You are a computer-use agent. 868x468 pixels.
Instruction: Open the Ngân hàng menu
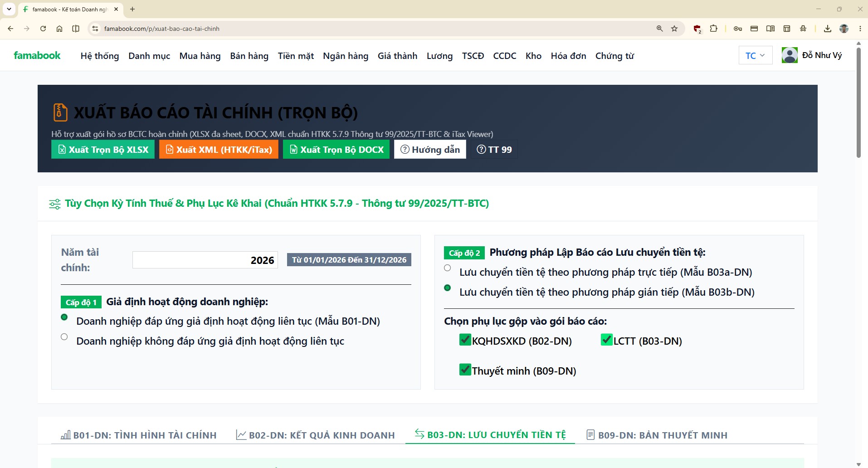coord(346,56)
